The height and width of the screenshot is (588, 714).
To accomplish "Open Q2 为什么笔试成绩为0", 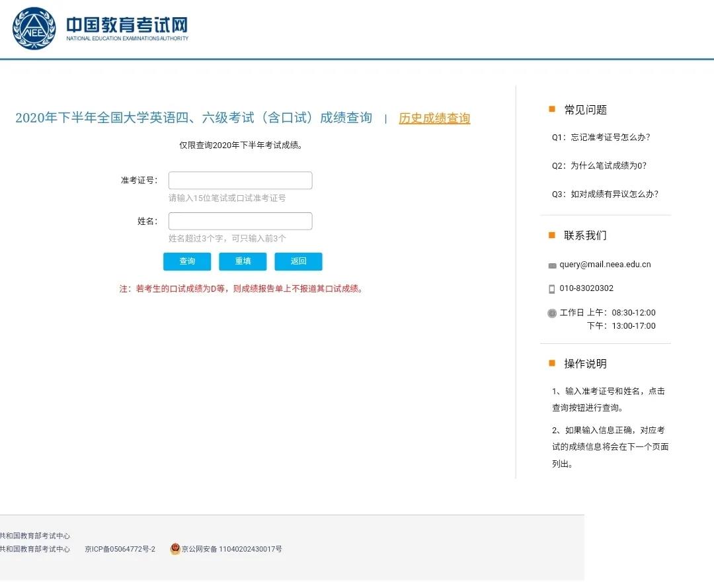I will click(x=599, y=166).
